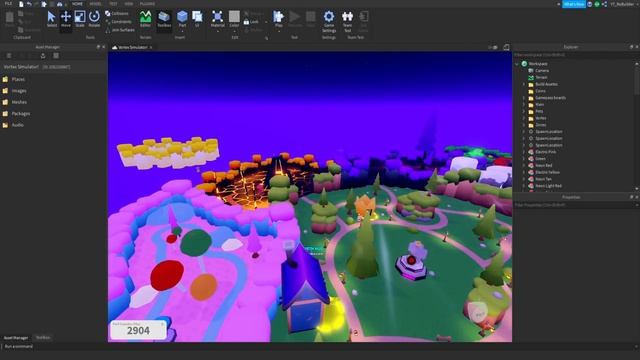Toggle Constraints option
The image size is (640, 360).
pos(118,22)
